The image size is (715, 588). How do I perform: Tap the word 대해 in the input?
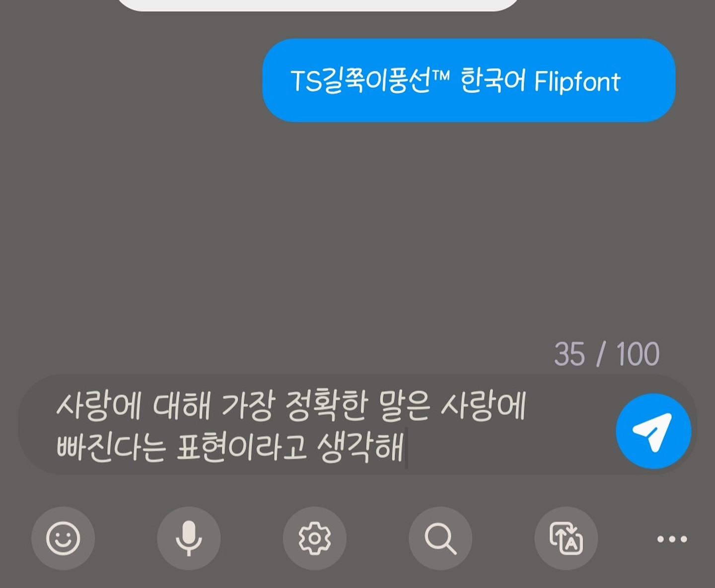[182, 406]
